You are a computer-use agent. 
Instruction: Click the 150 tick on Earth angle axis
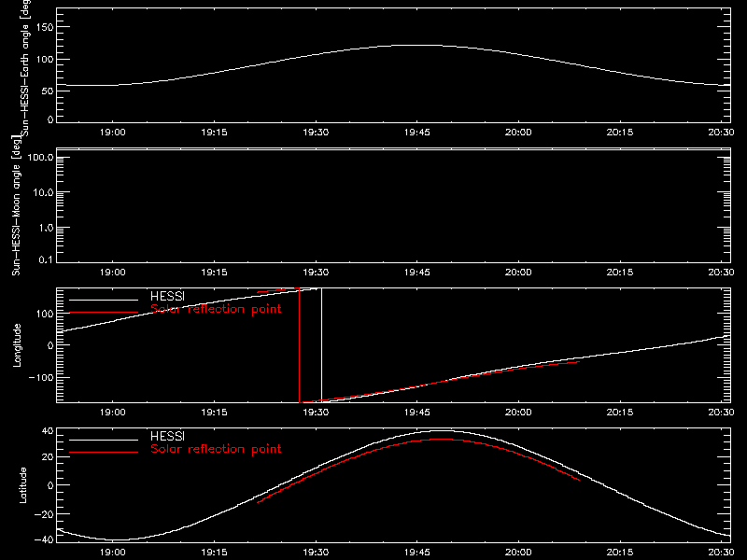(45, 27)
